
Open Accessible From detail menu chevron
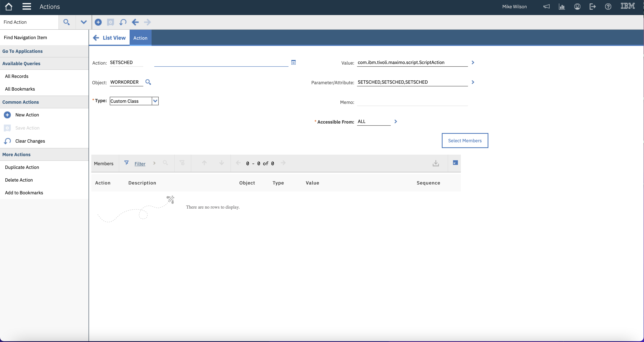click(x=396, y=122)
